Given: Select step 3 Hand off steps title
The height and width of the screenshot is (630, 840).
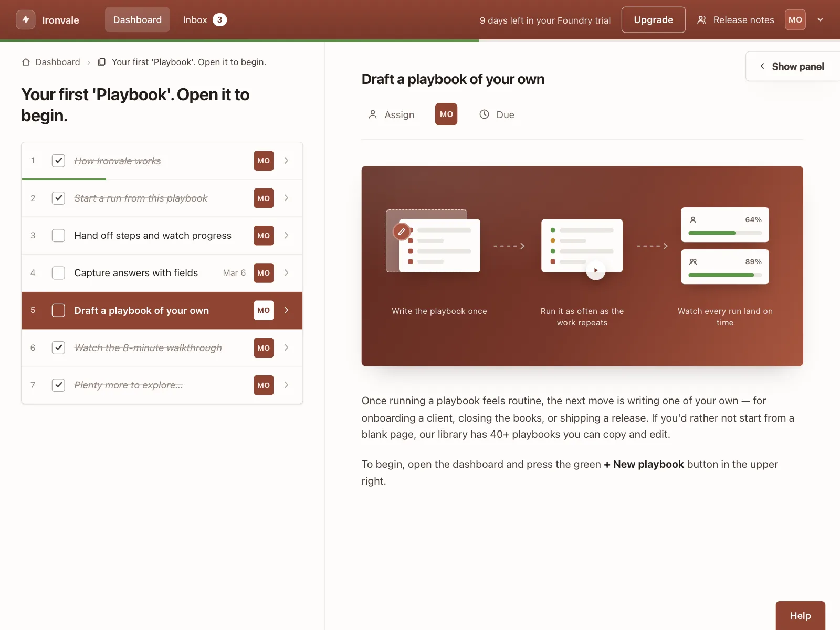Looking at the screenshot, I should (x=153, y=236).
